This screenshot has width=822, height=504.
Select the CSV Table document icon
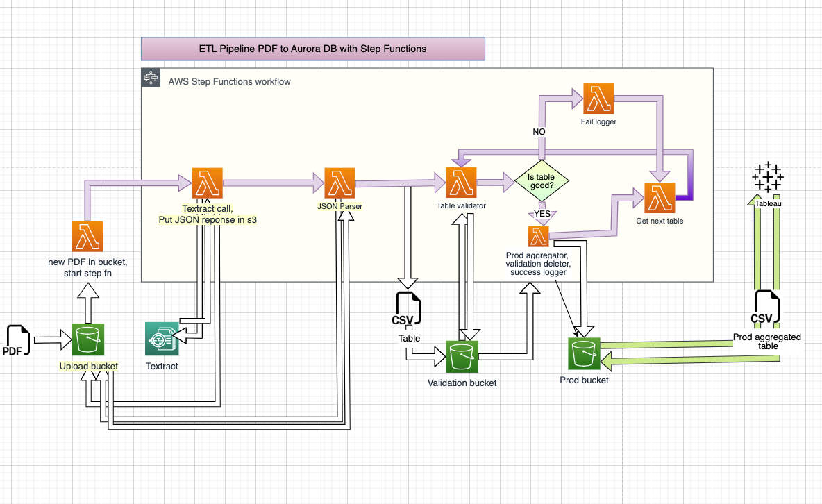(408, 310)
